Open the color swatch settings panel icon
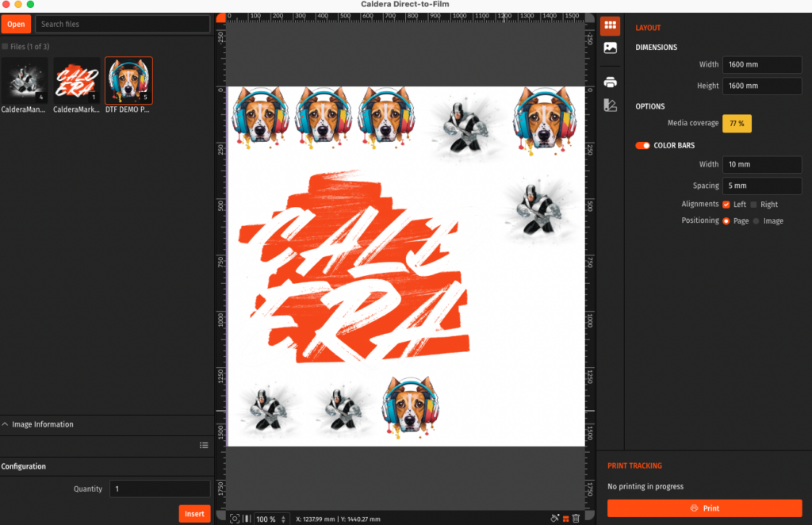Image resolution: width=812 pixels, height=525 pixels. pyautogui.click(x=610, y=105)
